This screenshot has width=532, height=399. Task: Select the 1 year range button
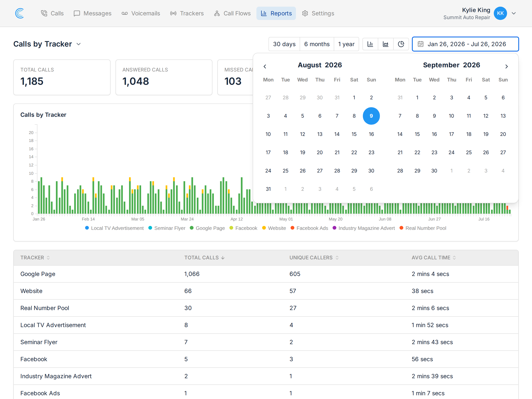coord(346,44)
